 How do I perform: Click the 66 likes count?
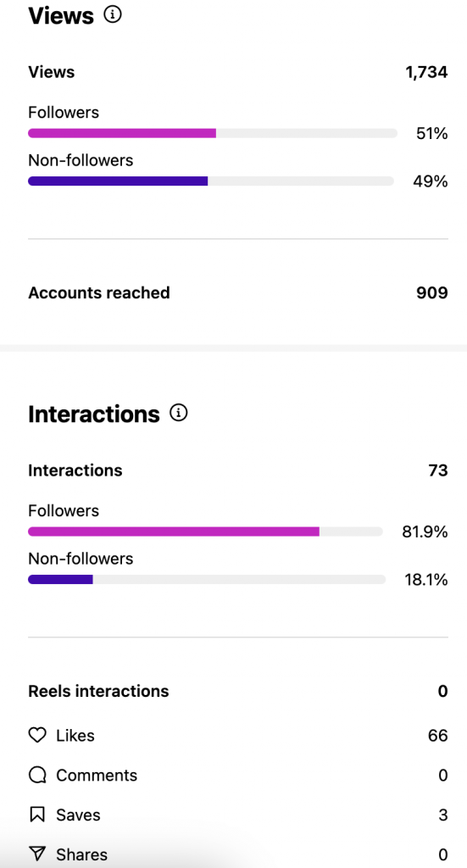(437, 735)
